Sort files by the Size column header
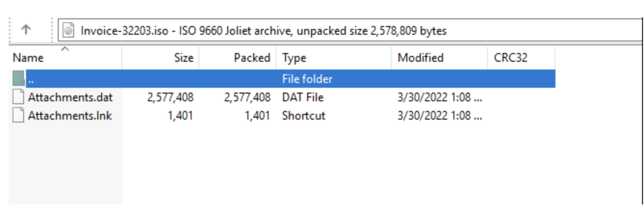Image resolution: width=644 pixels, height=219 pixels. (x=161, y=58)
